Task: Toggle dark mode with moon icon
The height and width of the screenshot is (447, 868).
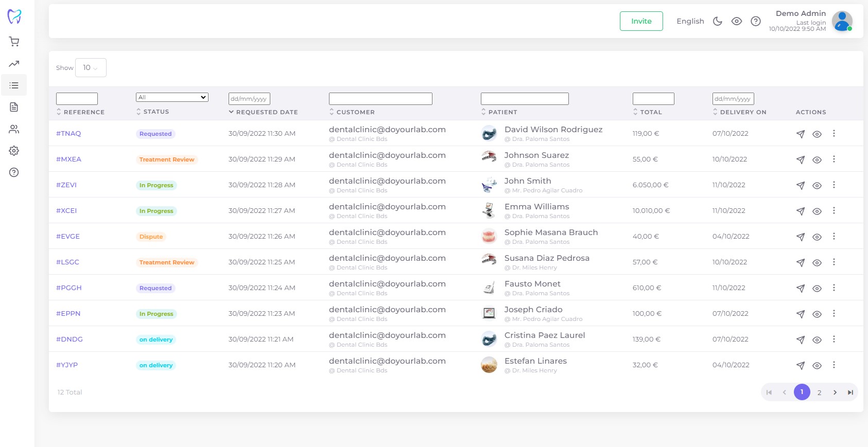Action: pos(717,21)
